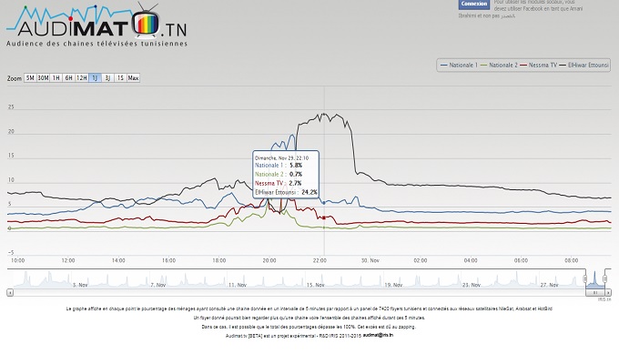The height and width of the screenshot is (364, 619).
Task: Click the Facebook Connexion button
Action: tap(474, 5)
